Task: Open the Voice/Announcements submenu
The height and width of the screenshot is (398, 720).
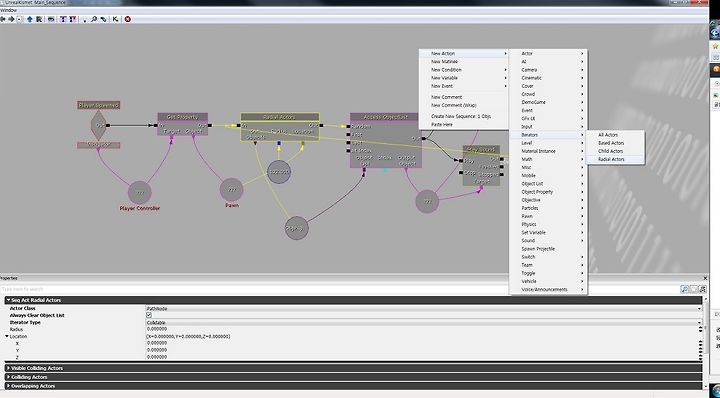Action: click(x=548, y=289)
